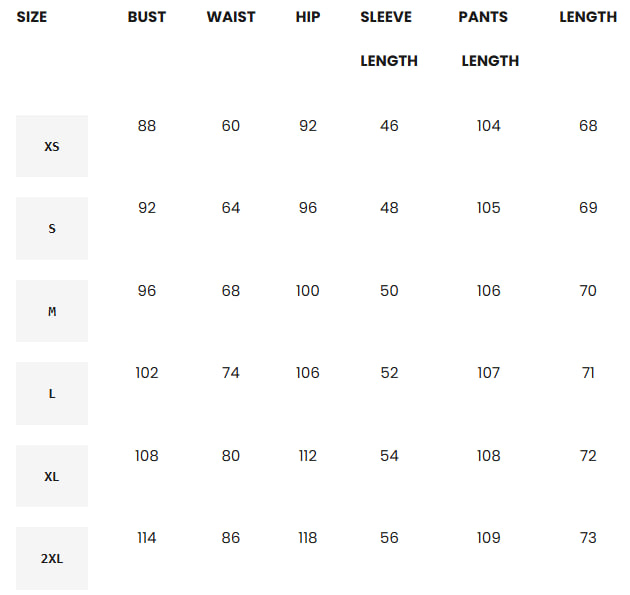Click the XS size box
The image size is (630, 595).
52,146
